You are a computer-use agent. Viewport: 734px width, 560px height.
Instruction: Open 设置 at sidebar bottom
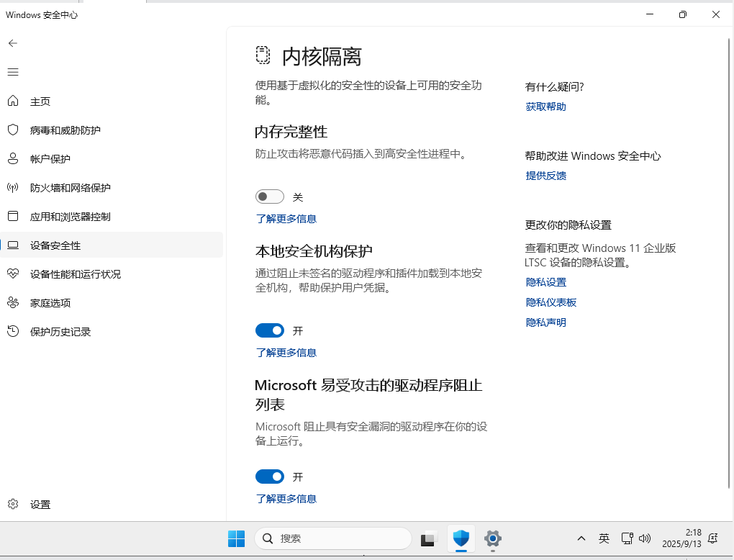click(x=40, y=505)
